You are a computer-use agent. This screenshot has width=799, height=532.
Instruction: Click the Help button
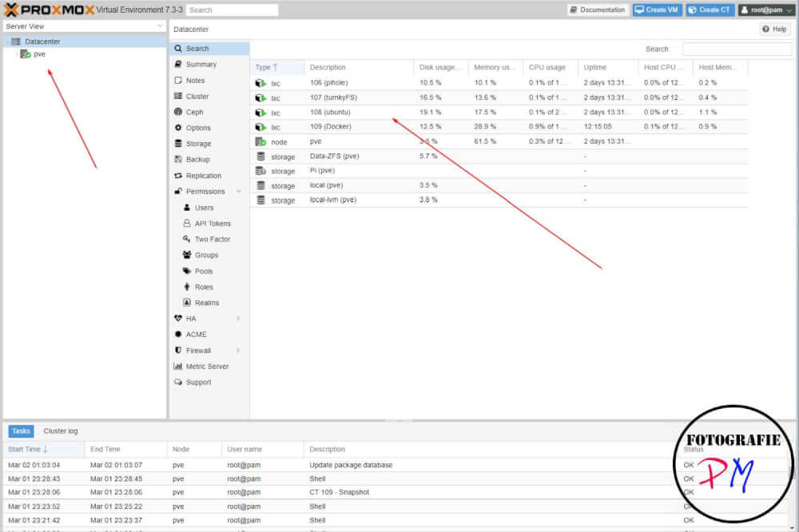(x=774, y=29)
